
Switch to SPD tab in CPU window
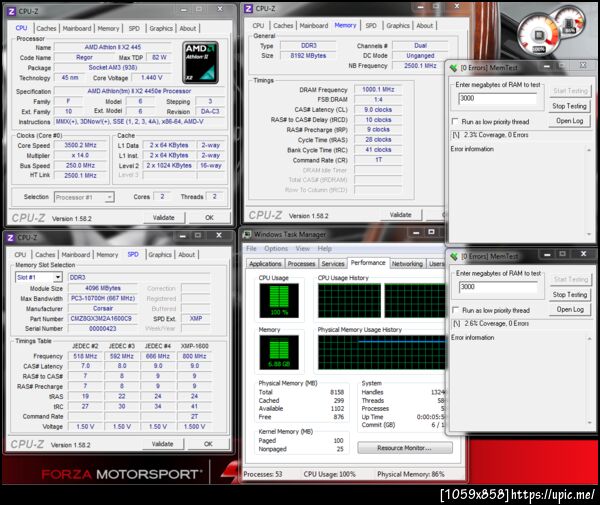[x=134, y=28]
